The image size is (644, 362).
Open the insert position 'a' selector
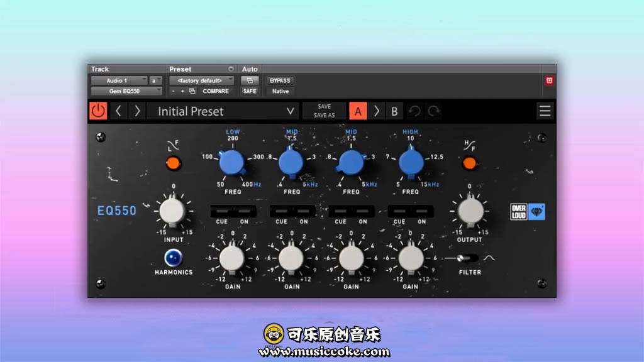(155, 80)
